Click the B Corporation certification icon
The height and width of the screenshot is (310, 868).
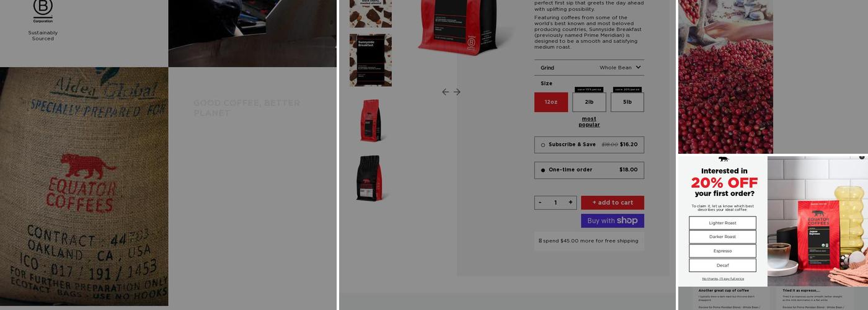pos(43,11)
